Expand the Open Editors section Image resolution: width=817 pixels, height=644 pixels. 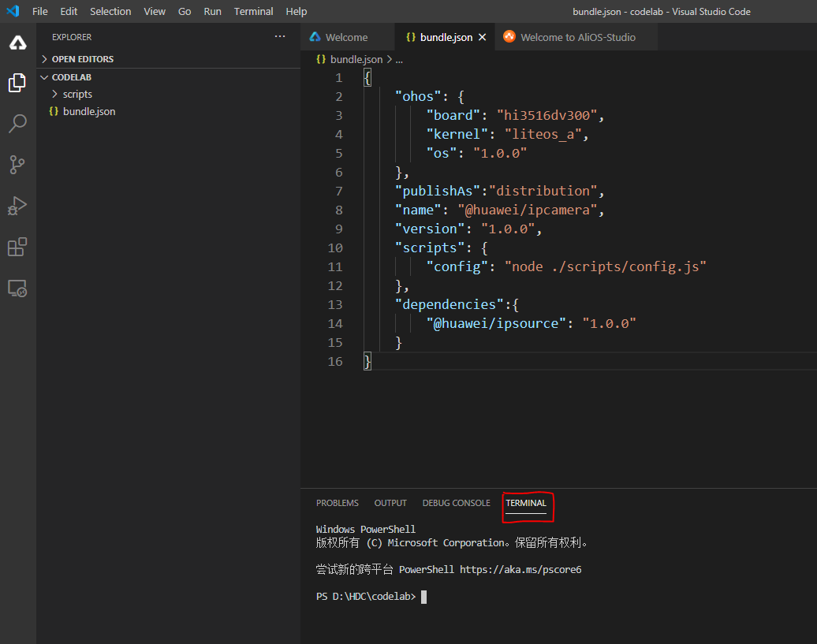click(82, 59)
